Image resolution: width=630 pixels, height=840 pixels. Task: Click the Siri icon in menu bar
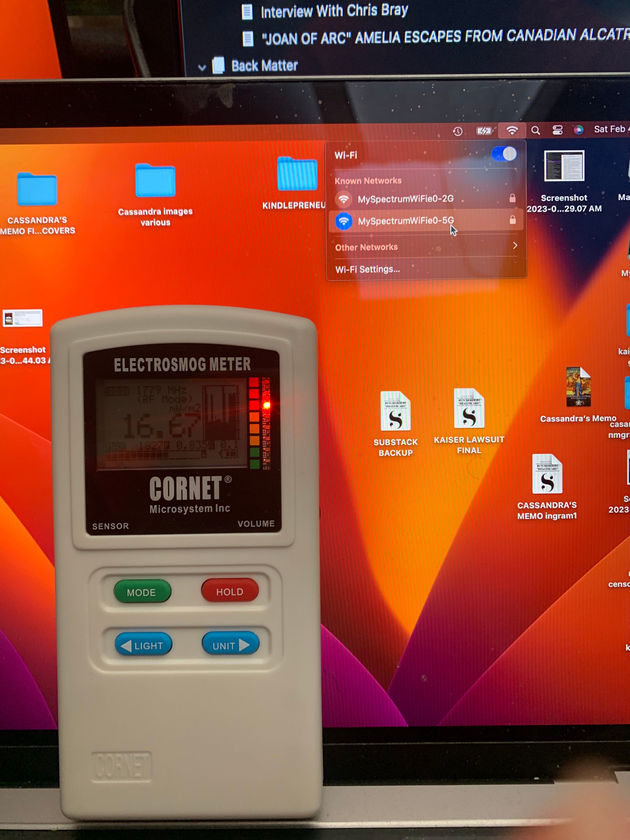coord(578,130)
